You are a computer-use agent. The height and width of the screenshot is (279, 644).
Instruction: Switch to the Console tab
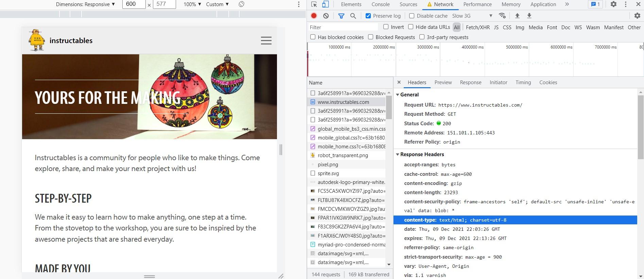381,4
